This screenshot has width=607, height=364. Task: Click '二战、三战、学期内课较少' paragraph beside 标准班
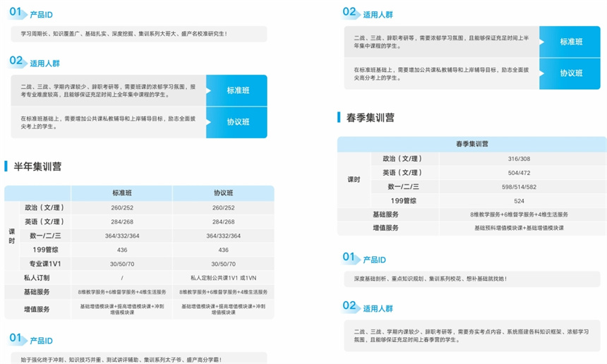click(x=109, y=90)
